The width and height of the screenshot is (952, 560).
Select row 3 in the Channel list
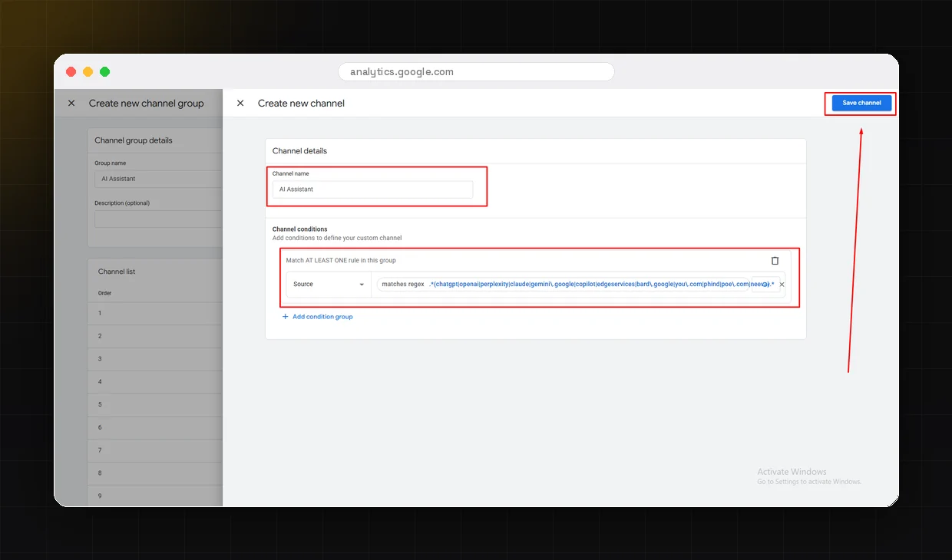tap(155, 359)
